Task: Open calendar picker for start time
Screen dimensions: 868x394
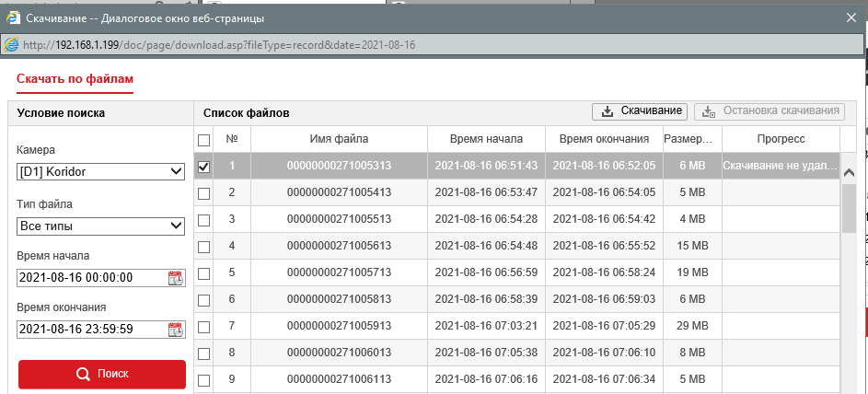Action: [175, 278]
